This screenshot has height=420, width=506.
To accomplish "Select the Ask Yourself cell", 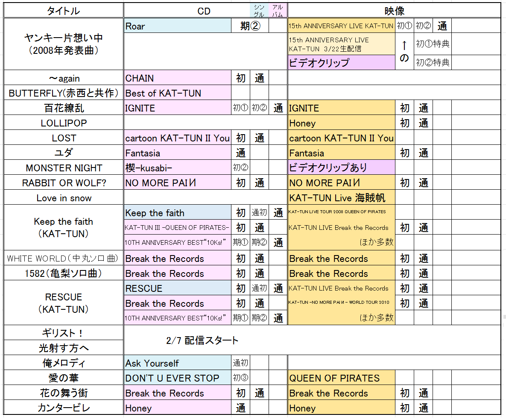I will click(178, 363).
